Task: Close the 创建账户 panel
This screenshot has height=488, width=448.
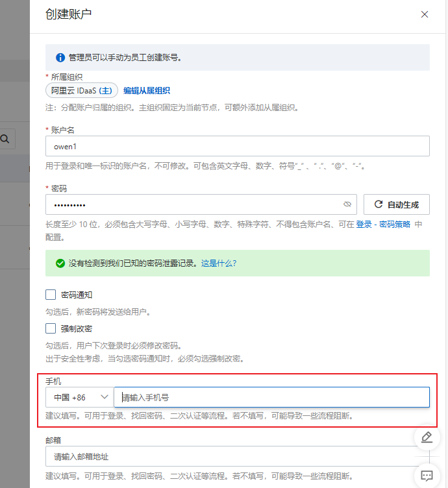Action: coord(425,14)
